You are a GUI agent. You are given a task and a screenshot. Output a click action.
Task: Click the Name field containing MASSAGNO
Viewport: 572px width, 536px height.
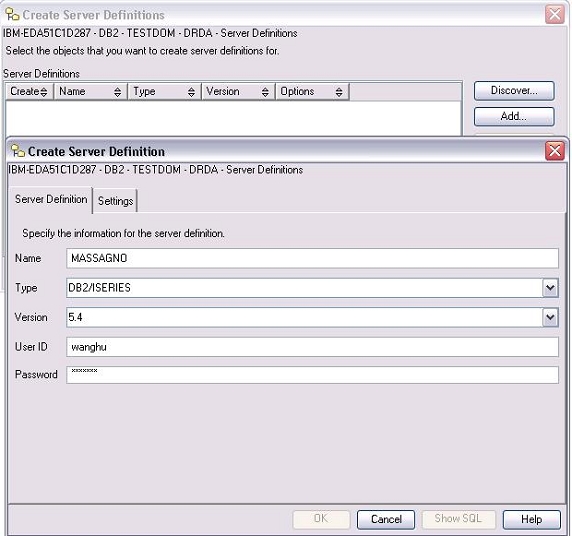coord(312,258)
